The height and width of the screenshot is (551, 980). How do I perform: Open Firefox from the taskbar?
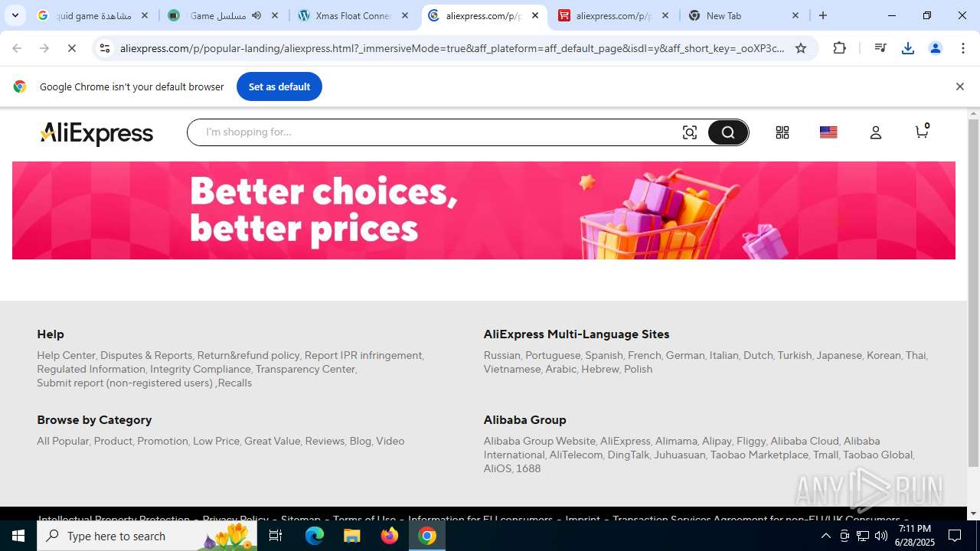(390, 536)
